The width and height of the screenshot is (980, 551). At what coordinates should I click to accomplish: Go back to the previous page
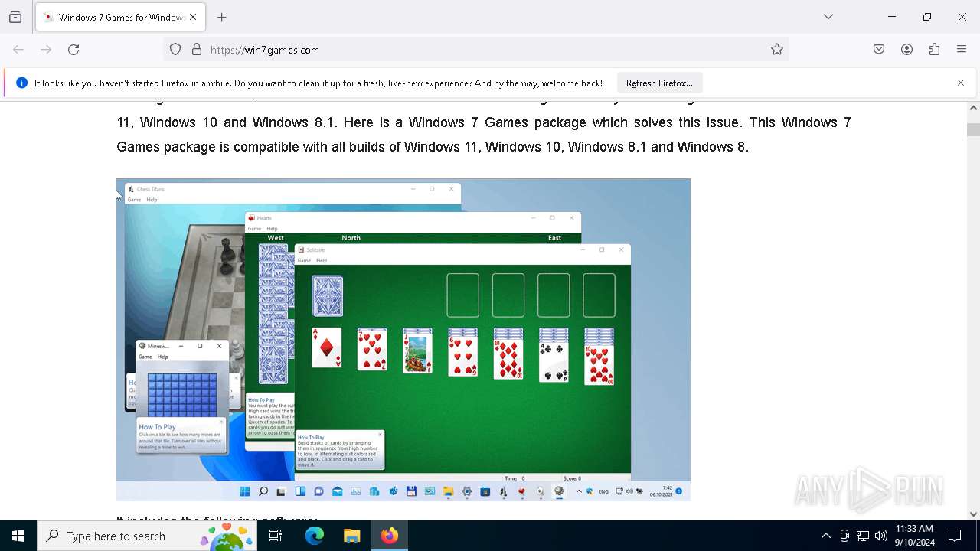[18, 50]
